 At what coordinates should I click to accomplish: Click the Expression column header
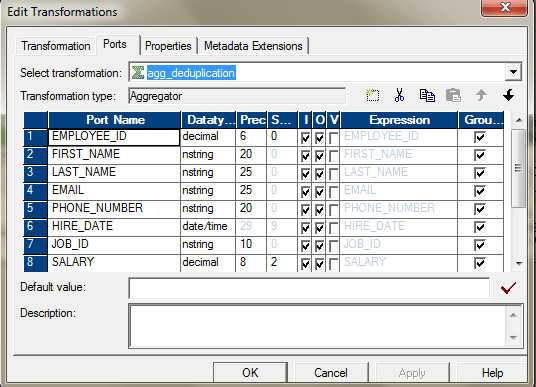click(399, 120)
